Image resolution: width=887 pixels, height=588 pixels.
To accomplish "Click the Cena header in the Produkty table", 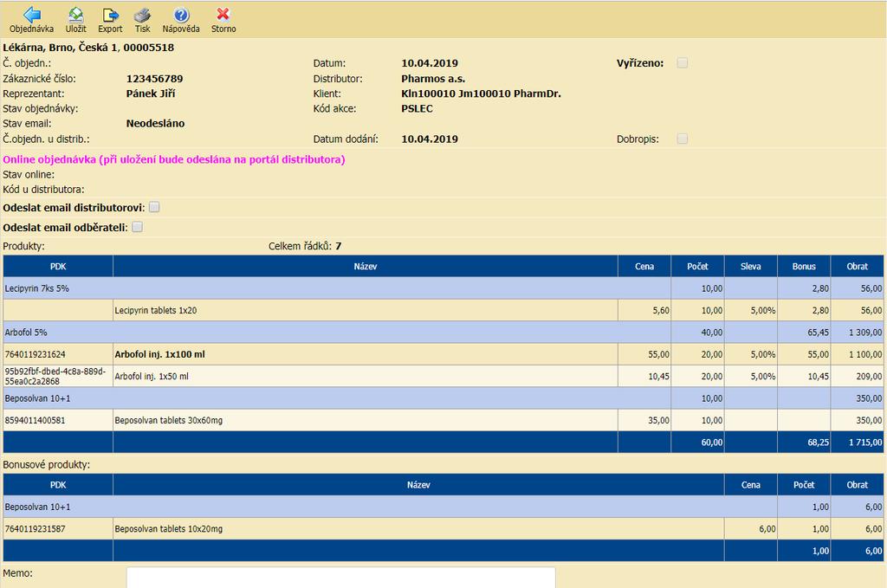I will (644, 267).
